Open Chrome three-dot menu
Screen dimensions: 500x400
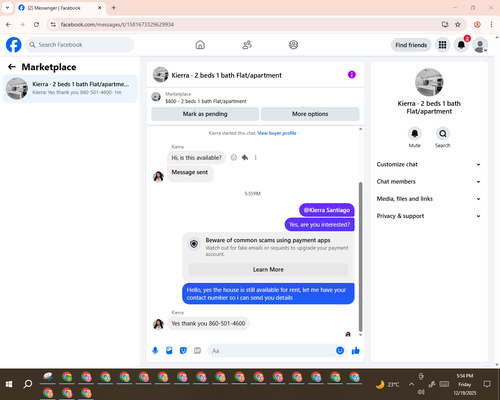pos(491,24)
